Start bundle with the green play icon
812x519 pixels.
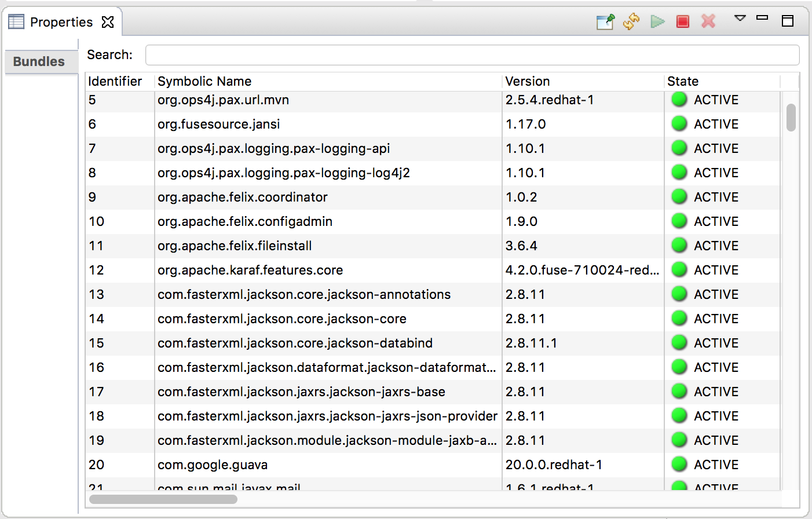coord(657,22)
